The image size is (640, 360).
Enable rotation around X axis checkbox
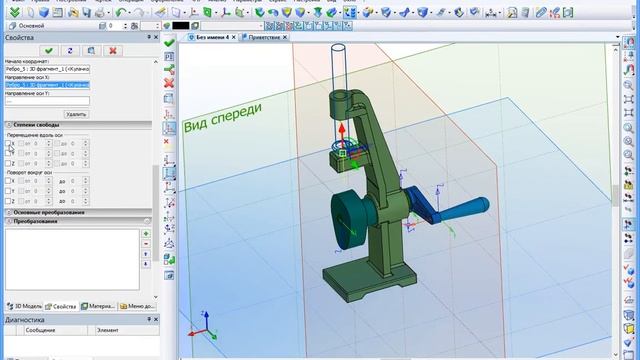[x=8, y=181]
